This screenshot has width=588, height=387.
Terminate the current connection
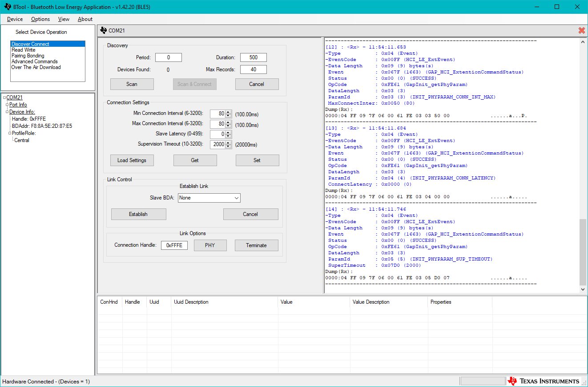(256, 245)
